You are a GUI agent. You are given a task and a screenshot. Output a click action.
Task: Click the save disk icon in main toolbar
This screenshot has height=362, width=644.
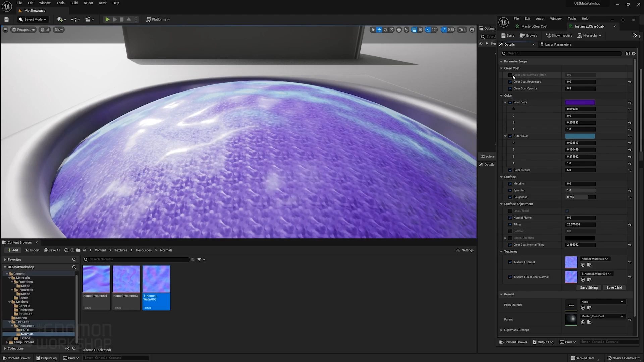point(6,19)
